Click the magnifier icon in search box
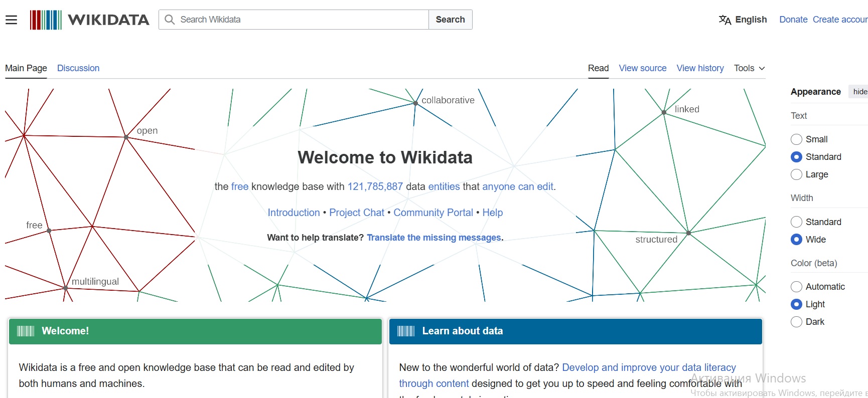 tap(170, 20)
